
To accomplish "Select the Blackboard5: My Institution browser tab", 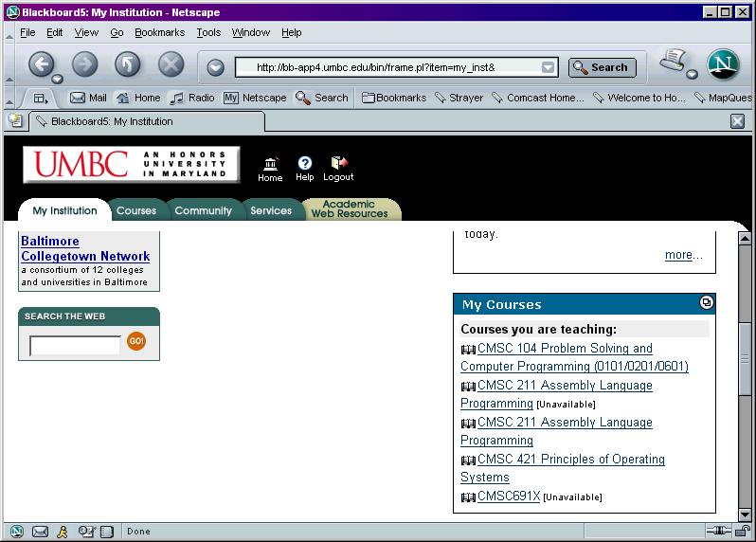I will tap(147, 121).
